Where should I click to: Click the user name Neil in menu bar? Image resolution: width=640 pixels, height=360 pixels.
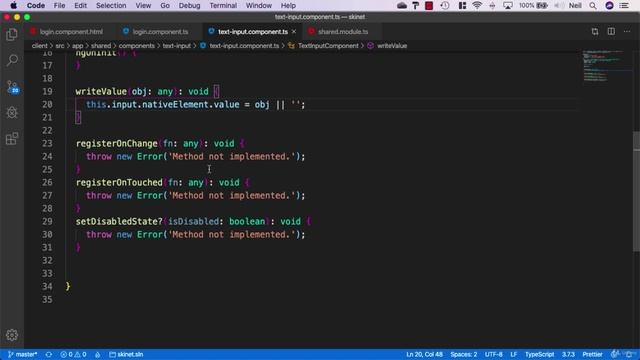point(575,6)
